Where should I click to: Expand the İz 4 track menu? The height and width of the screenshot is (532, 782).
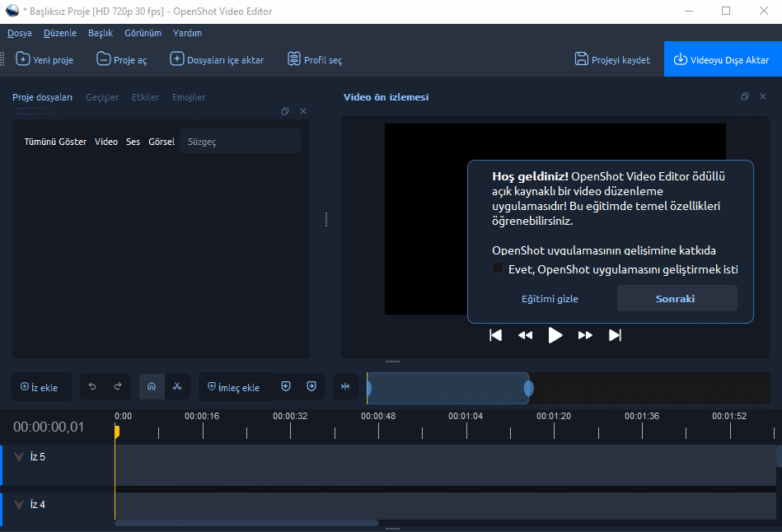[19, 505]
